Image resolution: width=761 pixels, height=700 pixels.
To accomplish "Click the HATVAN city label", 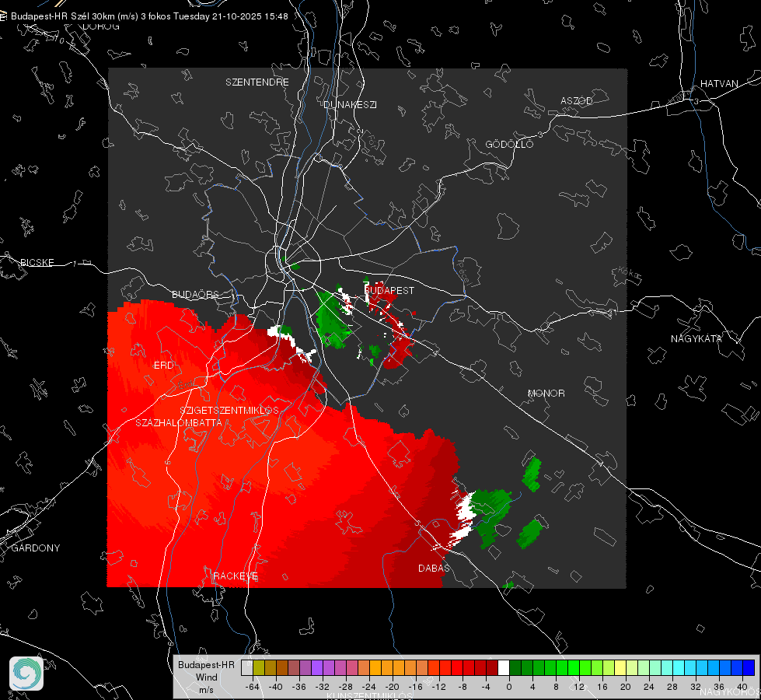I will click(719, 83).
